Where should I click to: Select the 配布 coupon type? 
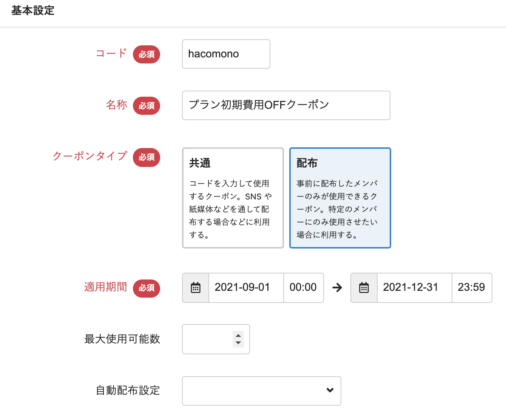click(340, 198)
